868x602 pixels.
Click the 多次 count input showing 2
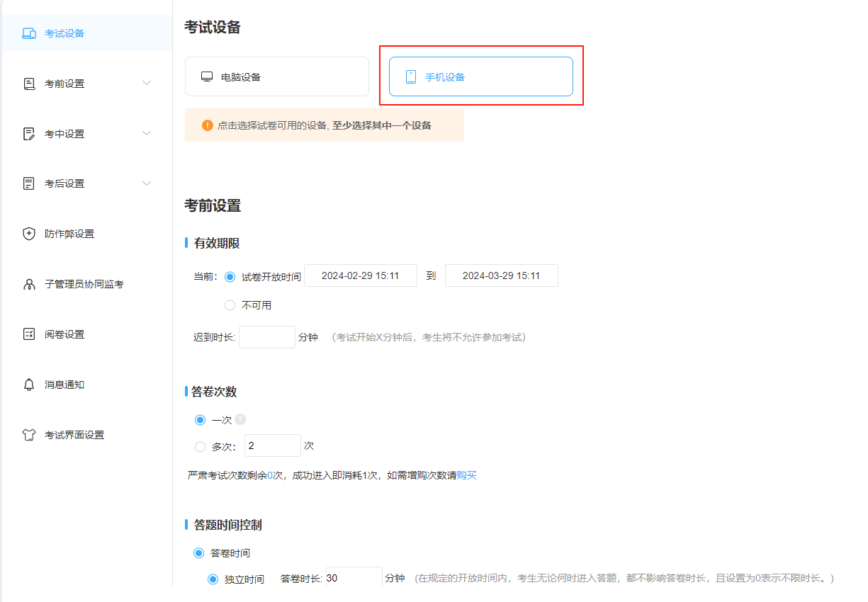point(273,445)
